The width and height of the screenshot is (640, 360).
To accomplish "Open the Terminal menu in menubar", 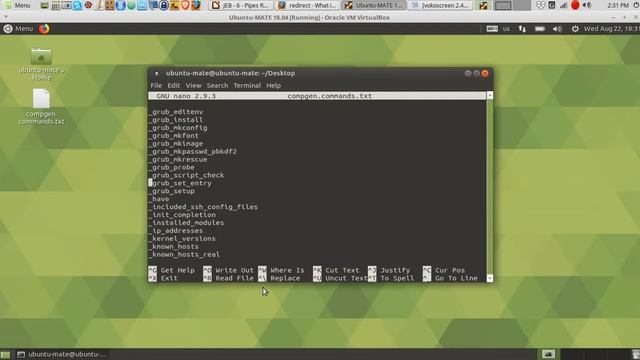I will tap(247, 85).
